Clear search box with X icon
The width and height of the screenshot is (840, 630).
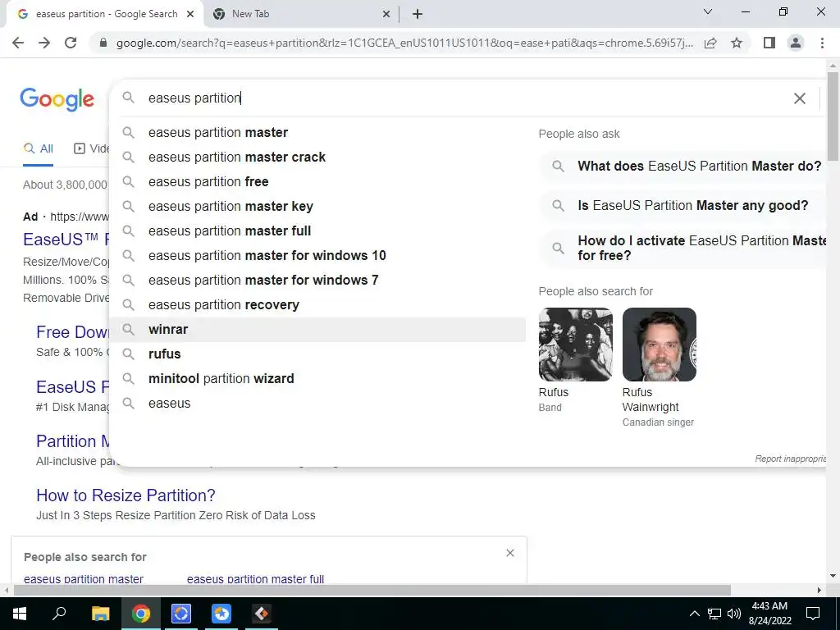point(799,98)
